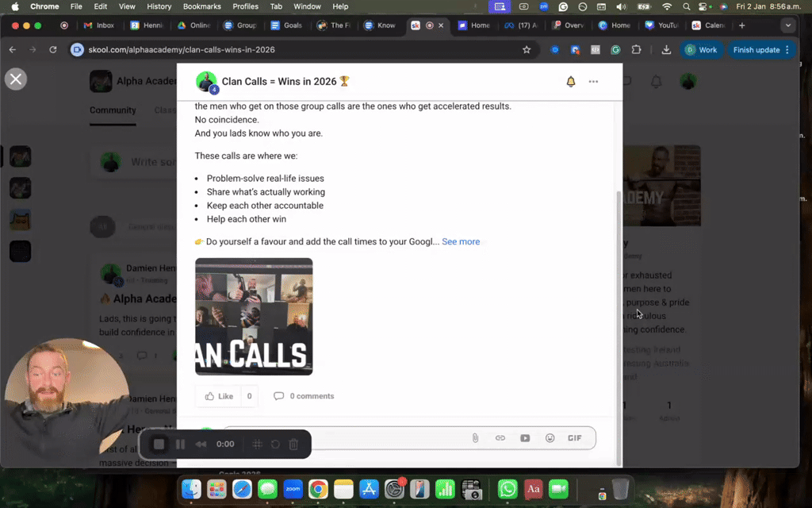812x508 pixels.
Task: Toggle post notifications with the bell icon
Action: (x=571, y=82)
